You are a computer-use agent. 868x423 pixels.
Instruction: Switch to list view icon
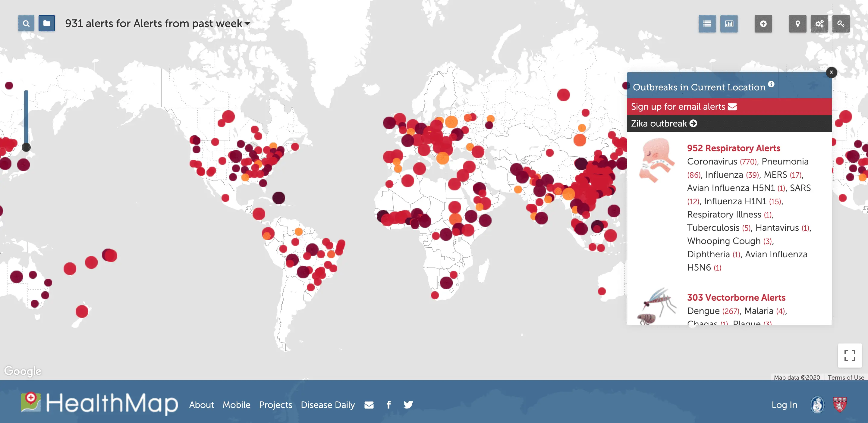[x=707, y=24]
